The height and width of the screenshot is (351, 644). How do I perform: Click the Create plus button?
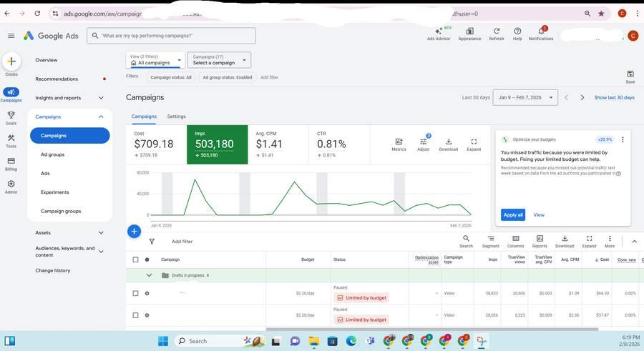coord(11,61)
